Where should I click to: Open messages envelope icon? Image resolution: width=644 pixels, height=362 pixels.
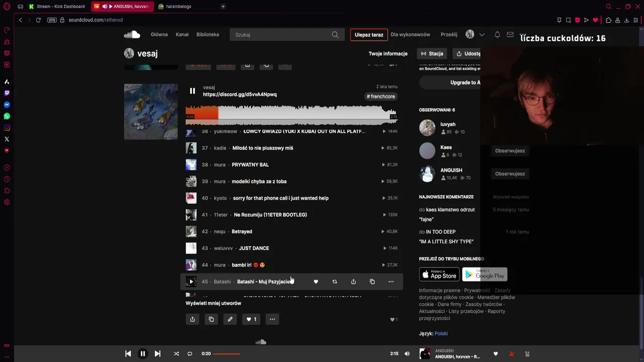click(510, 35)
